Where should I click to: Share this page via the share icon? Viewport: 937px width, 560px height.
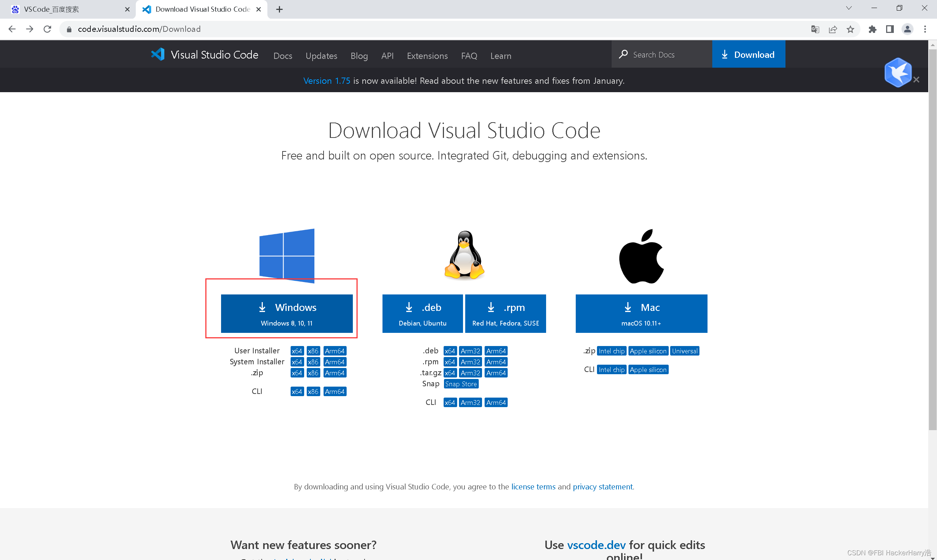[833, 29]
